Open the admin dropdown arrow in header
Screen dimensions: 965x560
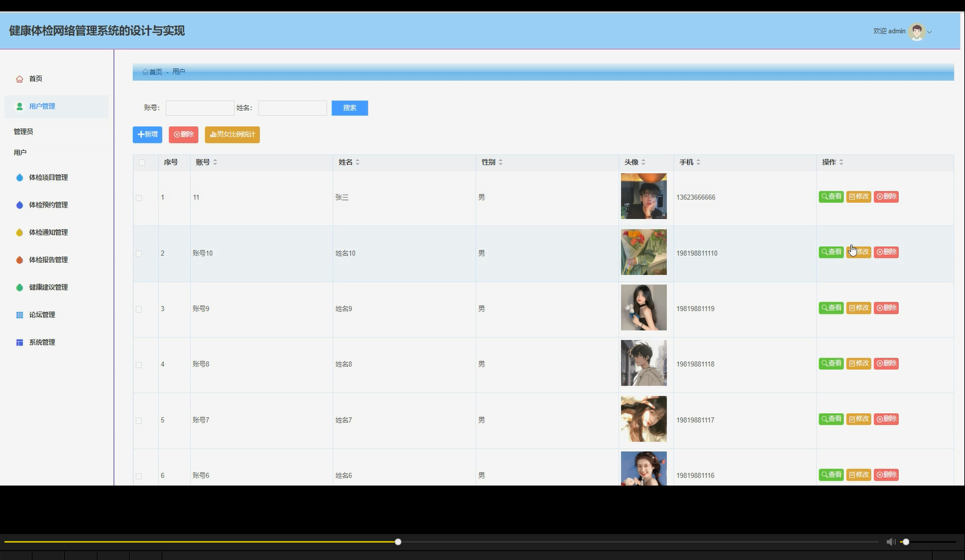click(929, 32)
